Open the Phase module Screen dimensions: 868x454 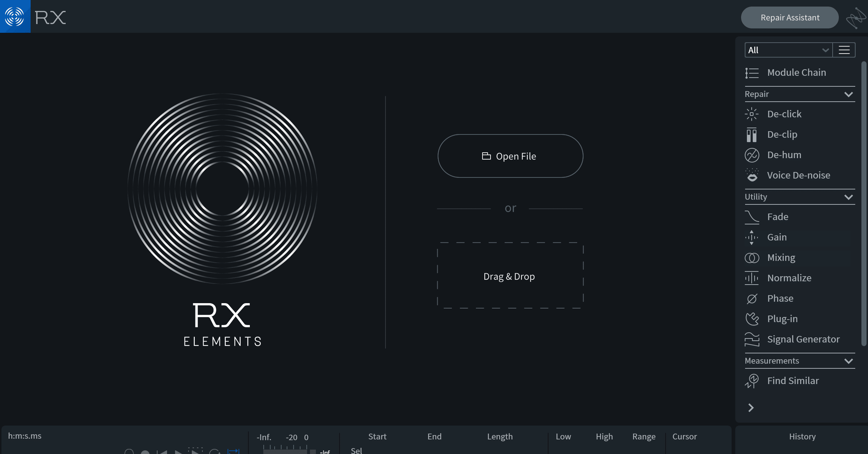[x=780, y=298]
